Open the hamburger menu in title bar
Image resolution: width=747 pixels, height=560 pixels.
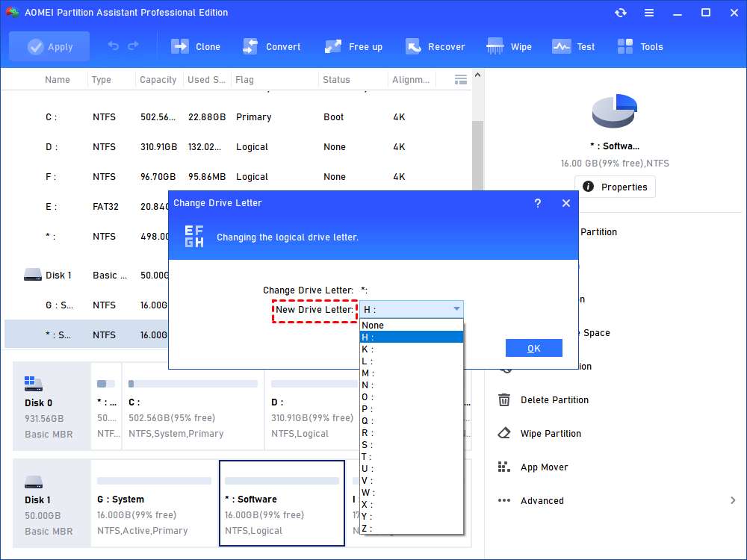point(649,13)
